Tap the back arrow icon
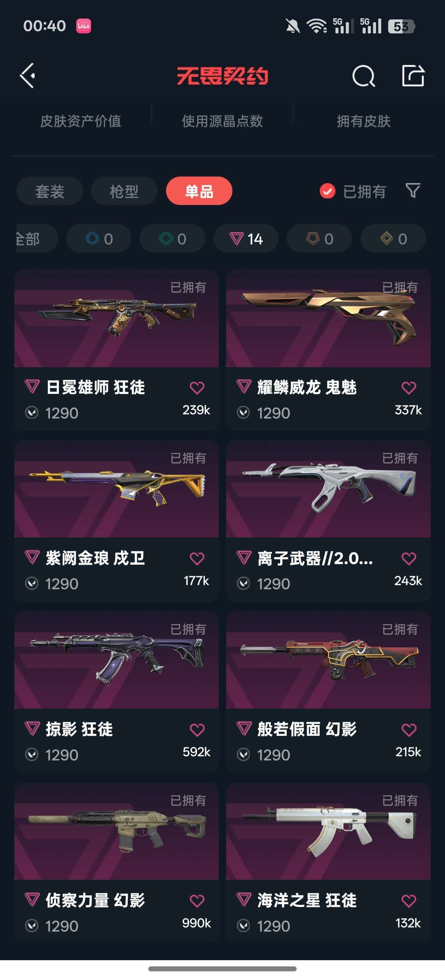 click(28, 76)
